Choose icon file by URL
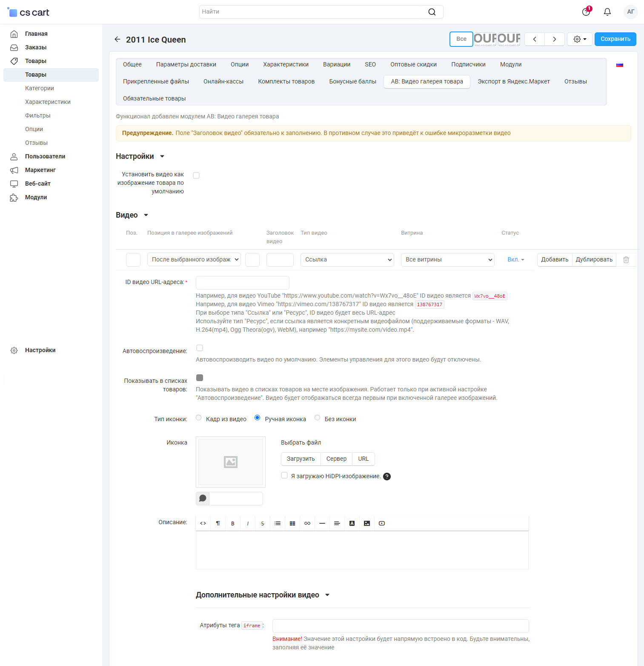Image resolution: width=644 pixels, height=666 pixels. click(x=364, y=459)
